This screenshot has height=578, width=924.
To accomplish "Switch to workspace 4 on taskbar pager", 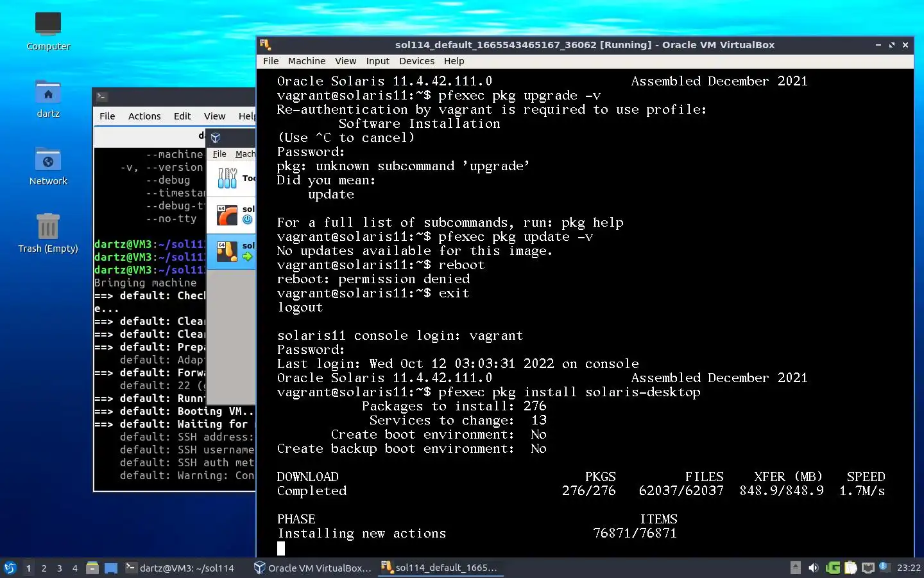I will tap(74, 568).
